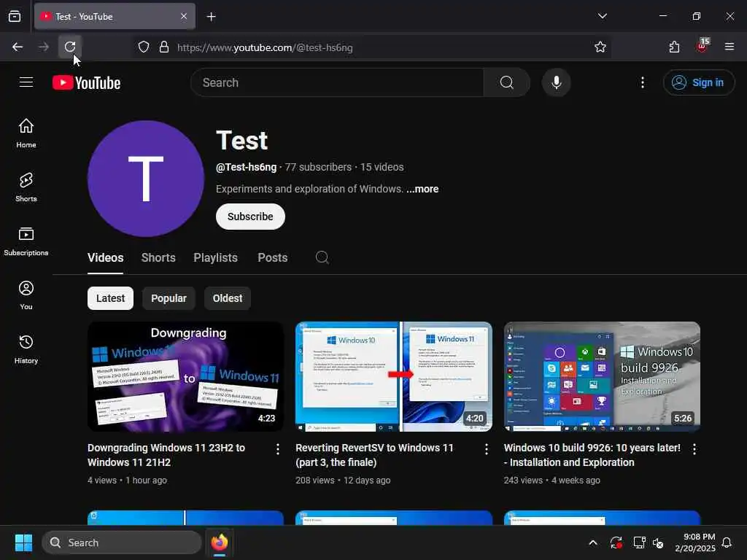
Task: Click the YouTube logo
Action: click(x=86, y=83)
